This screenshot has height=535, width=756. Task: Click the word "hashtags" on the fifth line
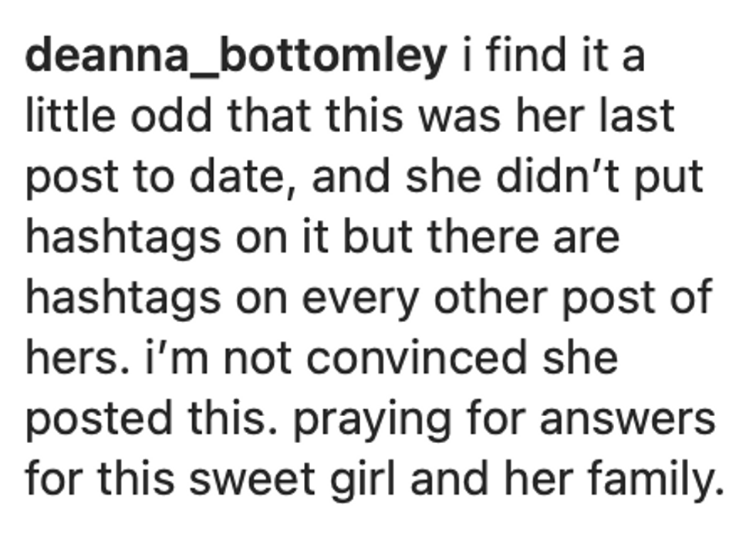123,298
